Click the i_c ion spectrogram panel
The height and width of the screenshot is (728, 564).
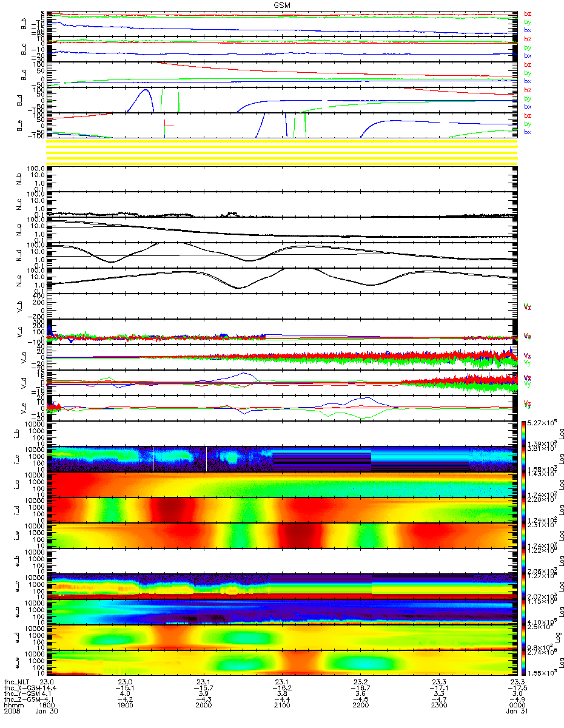[282, 459]
